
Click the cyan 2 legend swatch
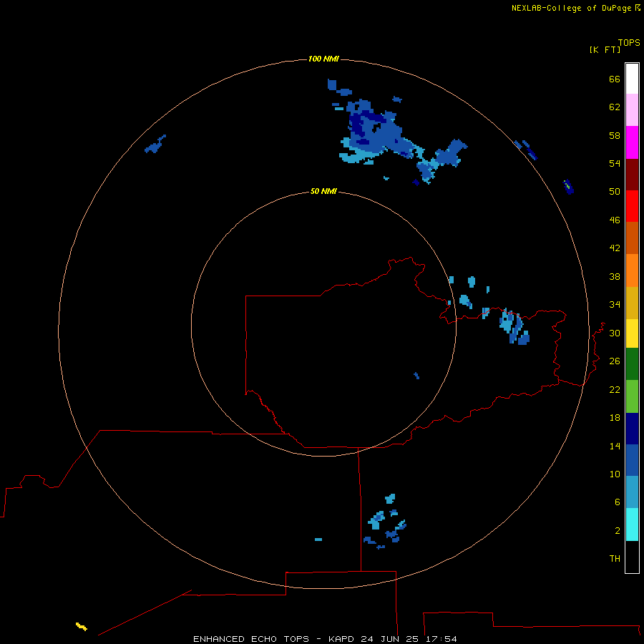(632, 525)
